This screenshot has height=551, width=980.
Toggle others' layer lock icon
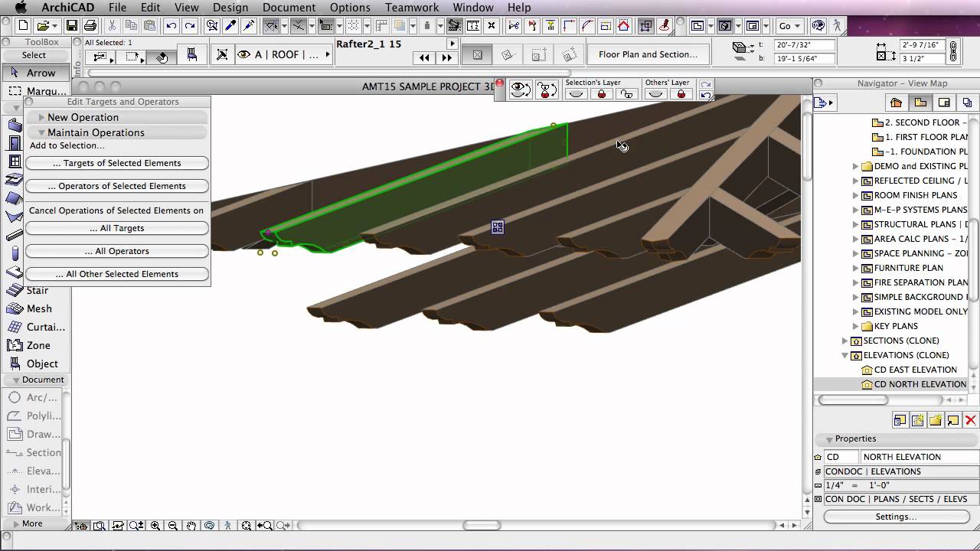click(681, 94)
